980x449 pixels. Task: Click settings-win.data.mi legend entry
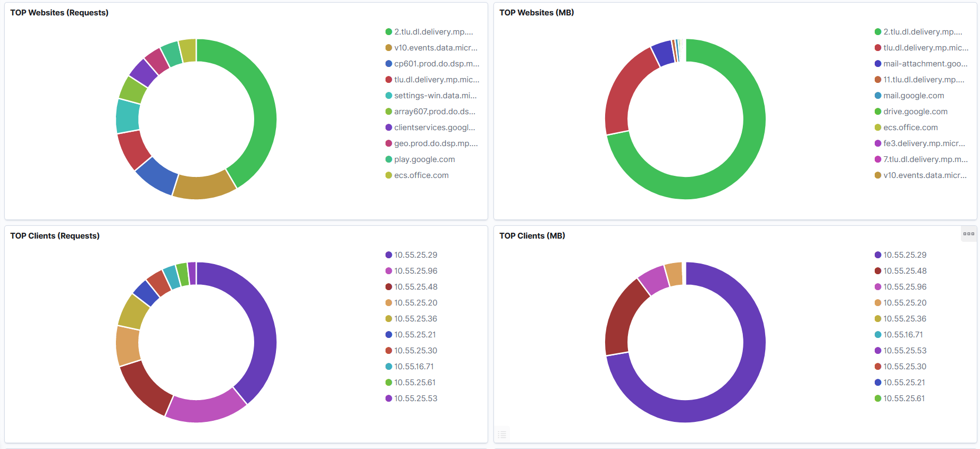431,96
